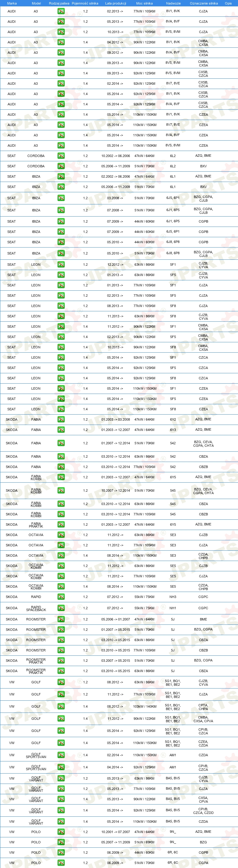Viewport: 238px width, 868px height.
Task: Click fuel icon in Roomster Praktik 03.2007 row
Action: (x=61, y=661)
